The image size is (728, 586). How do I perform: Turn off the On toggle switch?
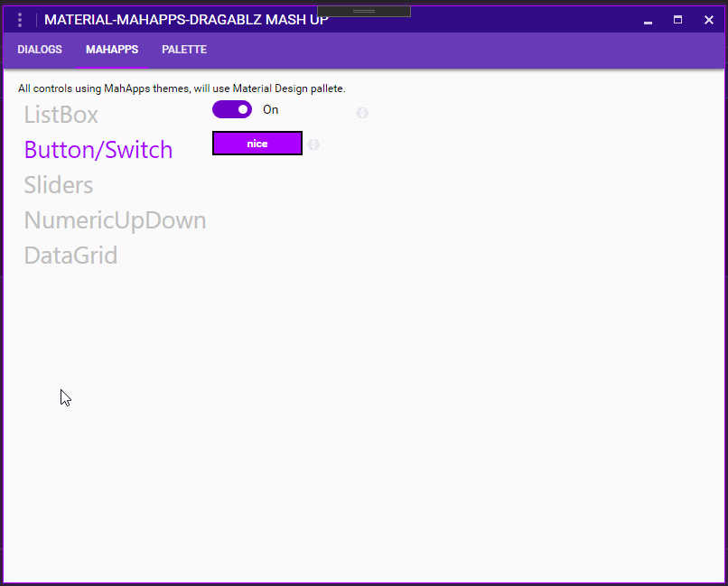coord(232,109)
